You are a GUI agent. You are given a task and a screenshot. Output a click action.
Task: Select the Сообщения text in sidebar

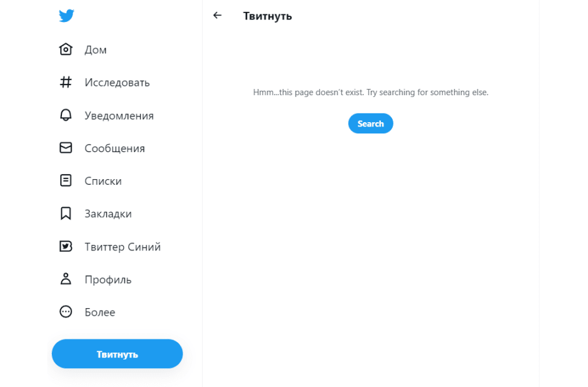114,148
